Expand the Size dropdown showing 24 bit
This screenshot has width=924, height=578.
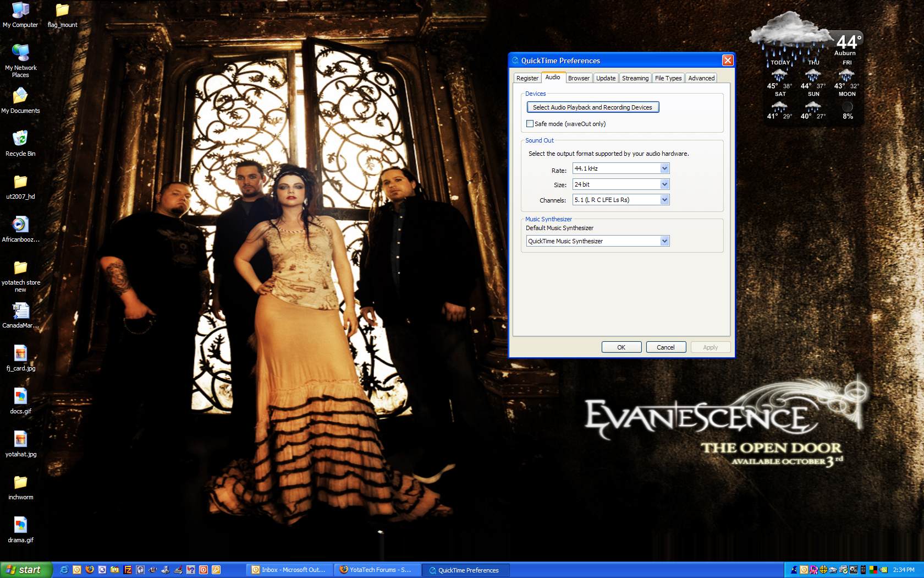664,184
